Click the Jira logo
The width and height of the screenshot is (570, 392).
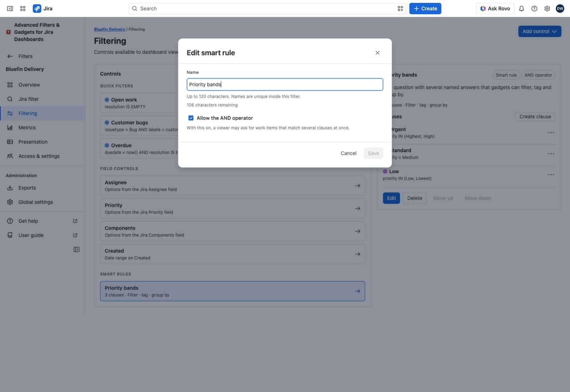[43, 9]
